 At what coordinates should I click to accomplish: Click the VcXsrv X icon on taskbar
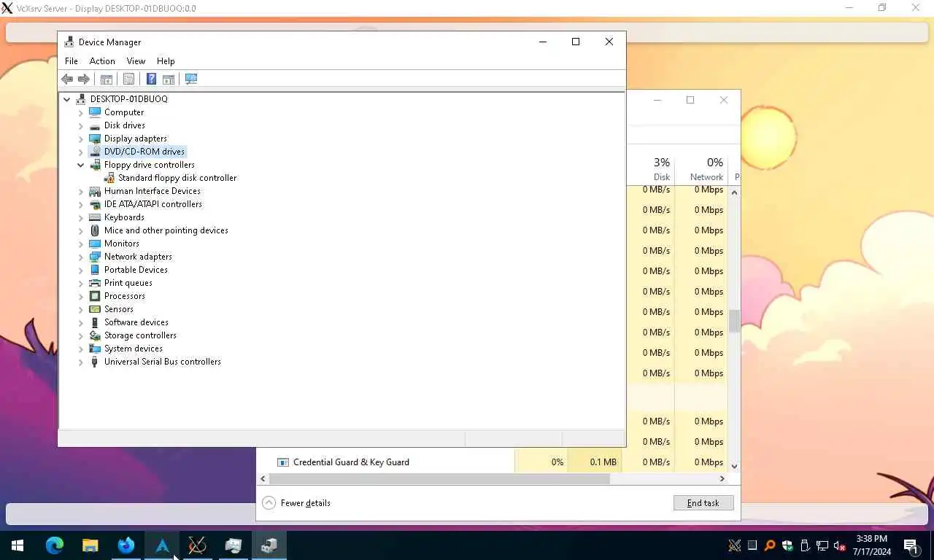coord(197,545)
